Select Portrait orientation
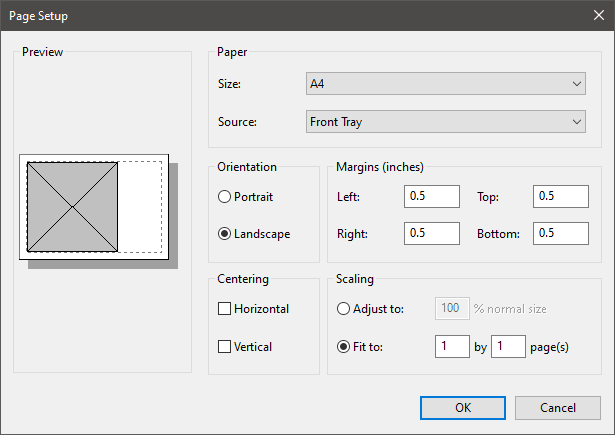The image size is (615, 435). tap(225, 197)
